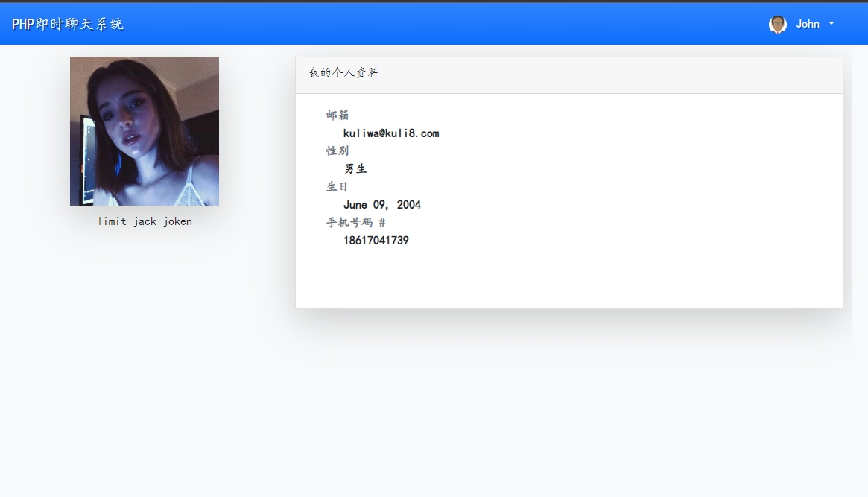The width and height of the screenshot is (868, 497).
Task: Click the large profile photo
Action: click(x=145, y=131)
